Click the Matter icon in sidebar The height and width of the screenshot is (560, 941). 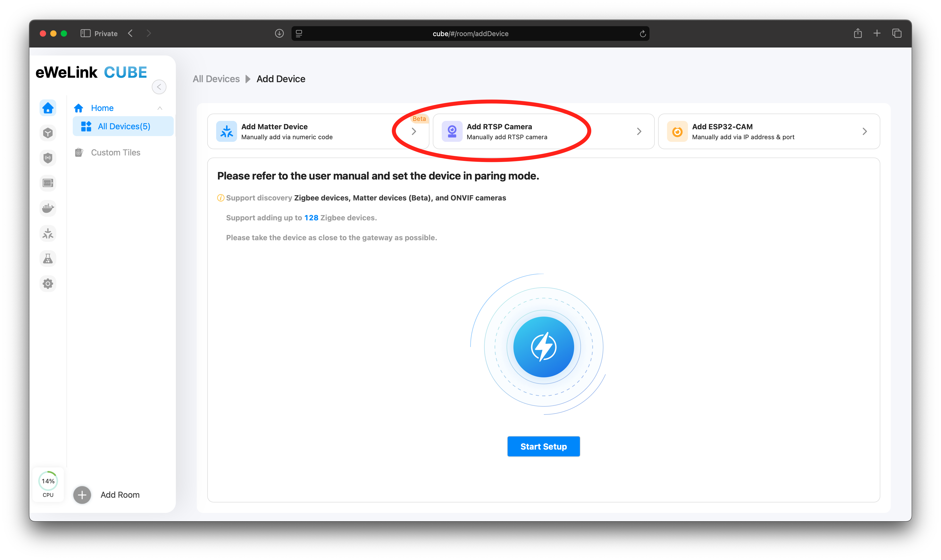click(x=48, y=234)
